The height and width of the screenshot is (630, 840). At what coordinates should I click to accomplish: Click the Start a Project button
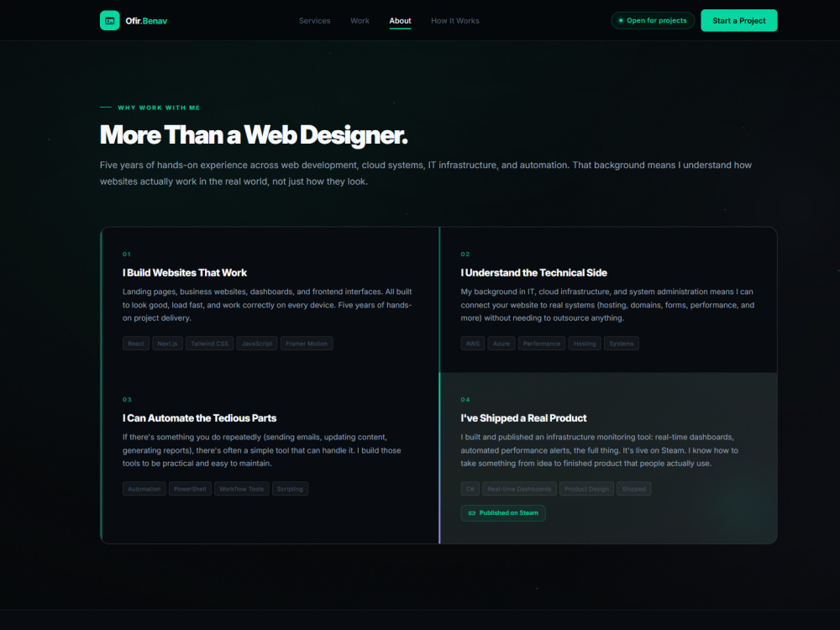(x=738, y=20)
